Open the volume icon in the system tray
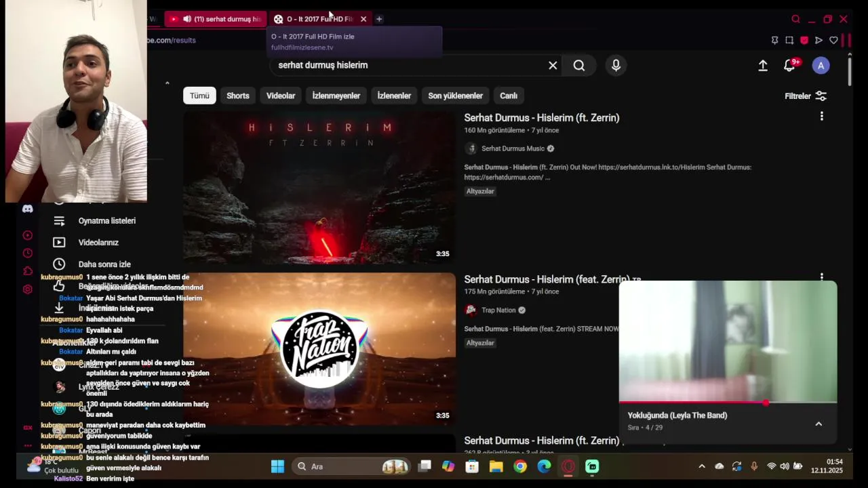This screenshot has width=868, height=488. (785, 466)
